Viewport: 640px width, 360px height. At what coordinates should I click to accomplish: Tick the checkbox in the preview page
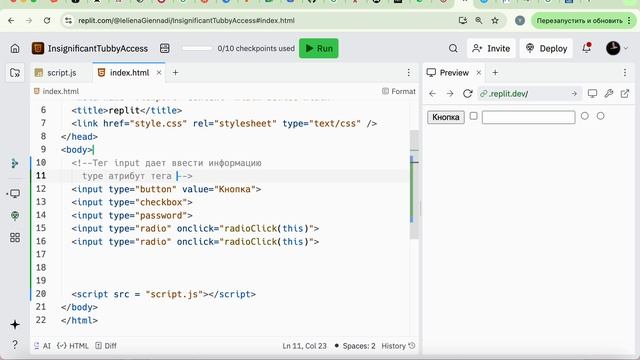[x=473, y=116]
